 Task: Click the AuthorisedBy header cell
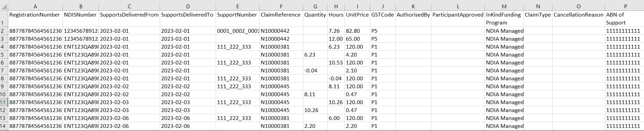[413, 19]
